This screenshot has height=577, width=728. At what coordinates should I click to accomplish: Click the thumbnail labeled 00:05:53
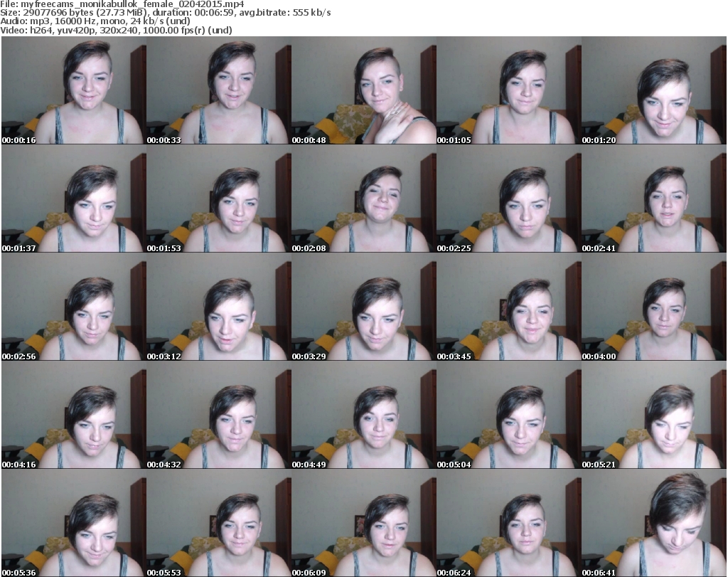pos(219,523)
